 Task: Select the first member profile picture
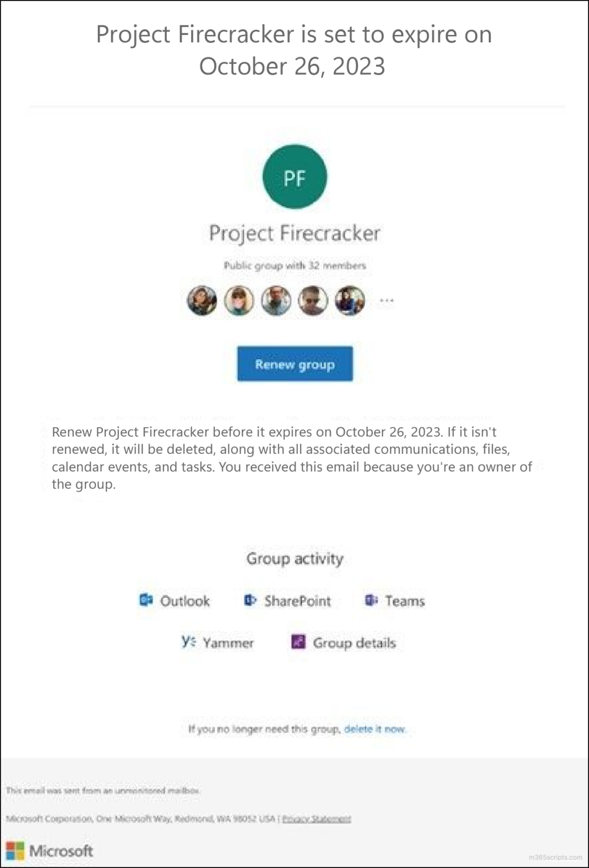(x=201, y=300)
